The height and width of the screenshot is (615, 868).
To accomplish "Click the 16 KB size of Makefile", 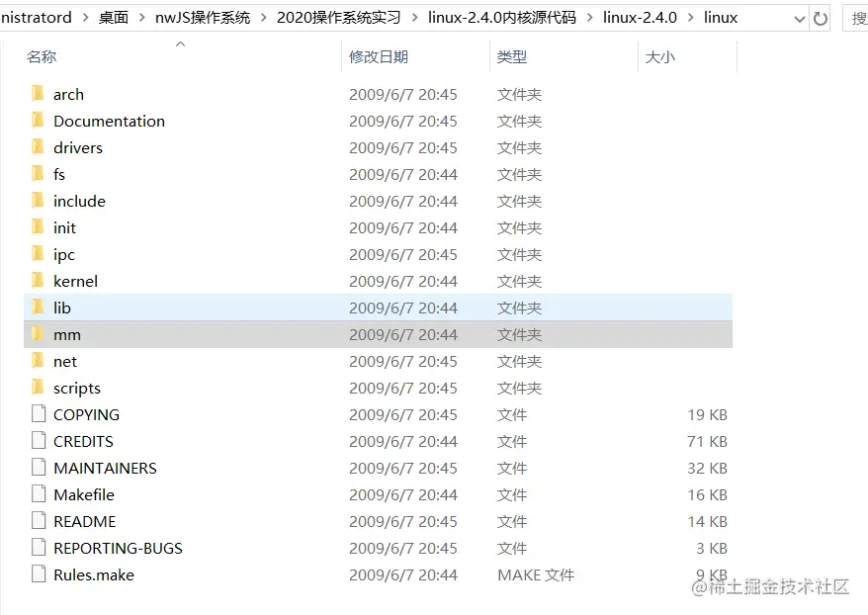I will [707, 495].
